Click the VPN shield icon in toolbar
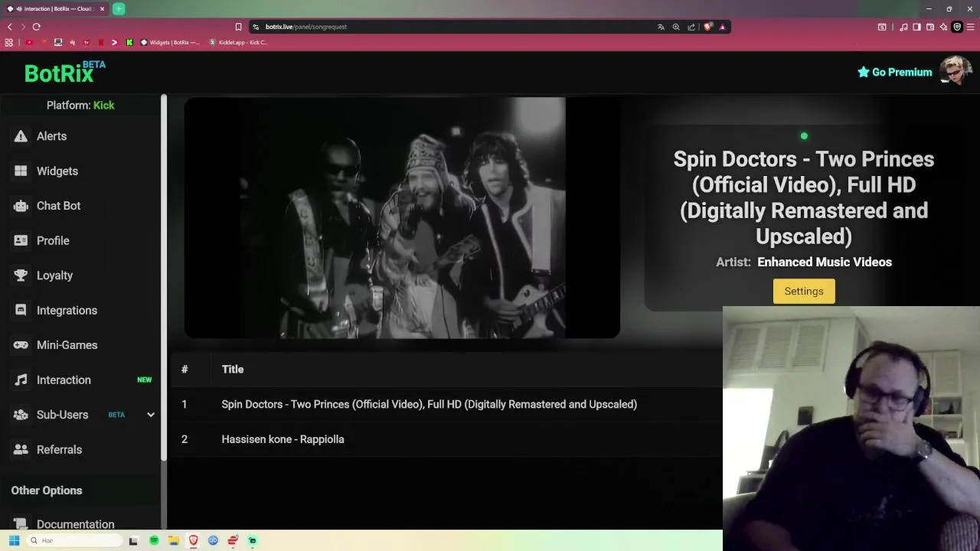 957,27
